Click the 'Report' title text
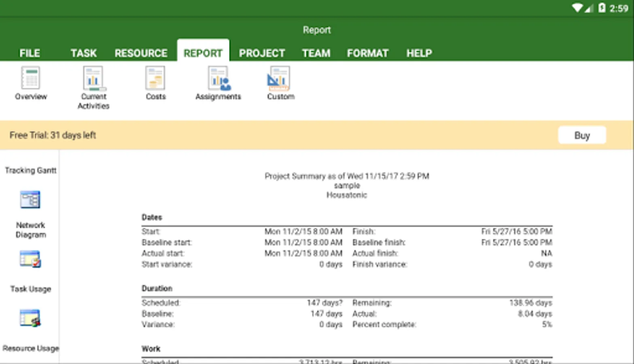634x364 pixels. tap(317, 30)
